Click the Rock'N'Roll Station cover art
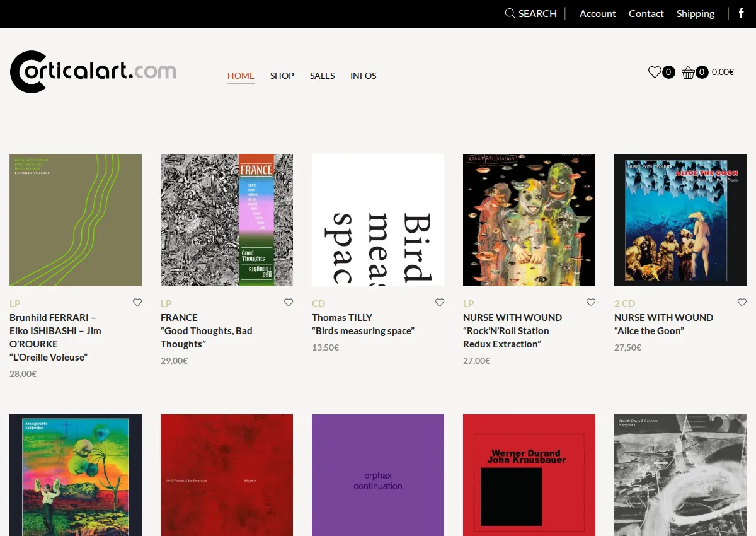This screenshot has width=756, height=536. tap(529, 220)
